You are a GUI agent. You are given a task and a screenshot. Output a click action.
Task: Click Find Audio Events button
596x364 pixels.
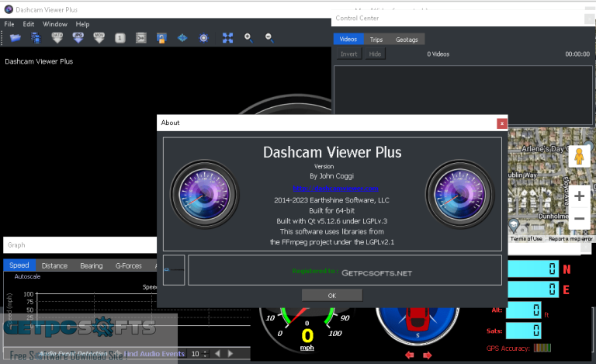154,353
